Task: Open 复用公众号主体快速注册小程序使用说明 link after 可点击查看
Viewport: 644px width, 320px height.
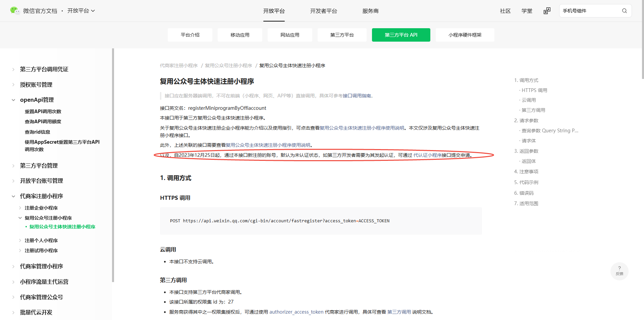Action: pyautogui.click(x=362, y=128)
